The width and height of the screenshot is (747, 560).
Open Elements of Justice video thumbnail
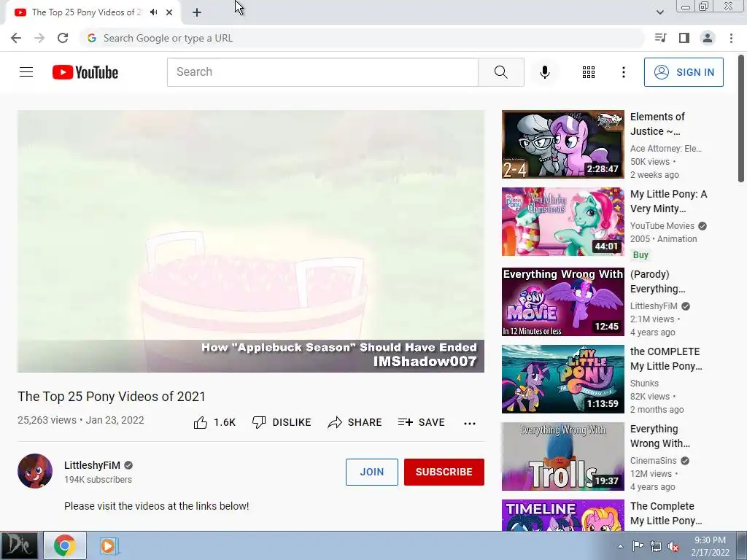tap(562, 144)
